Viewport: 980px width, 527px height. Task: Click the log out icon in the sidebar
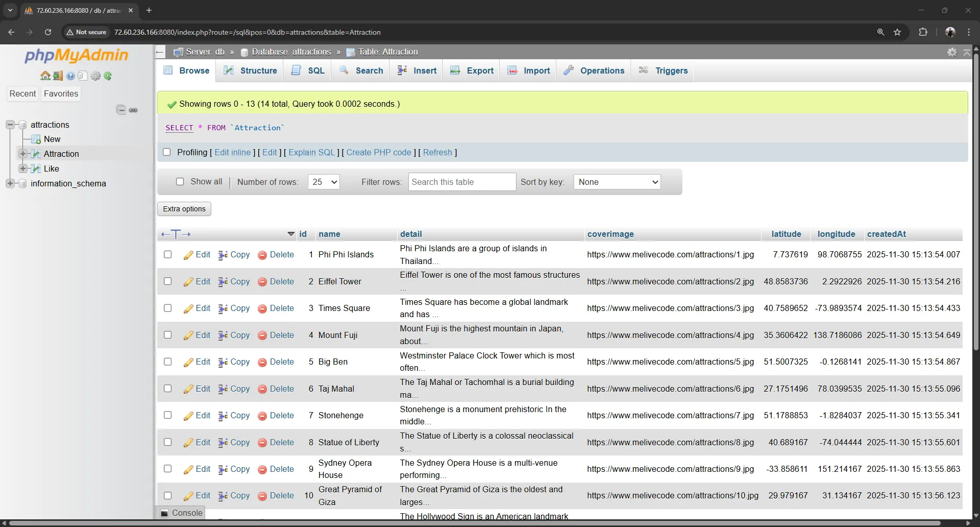tap(58, 76)
